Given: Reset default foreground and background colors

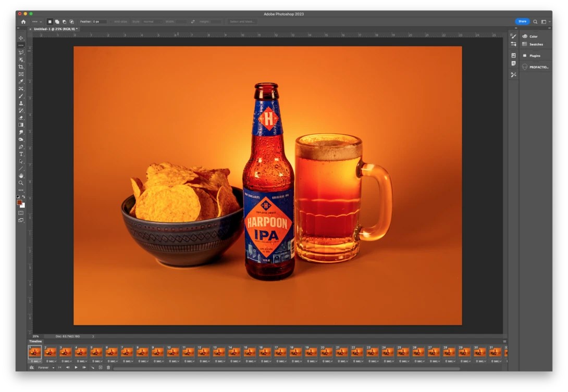Looking at the screenshot, I should point(18,197).
